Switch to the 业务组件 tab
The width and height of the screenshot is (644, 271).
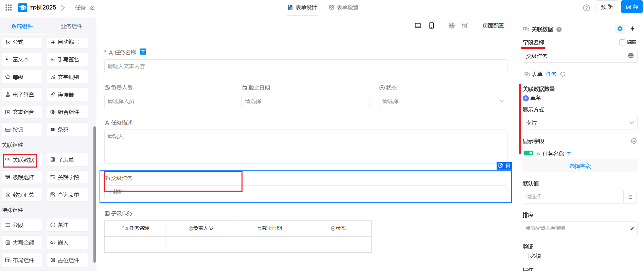coord(71,26)
